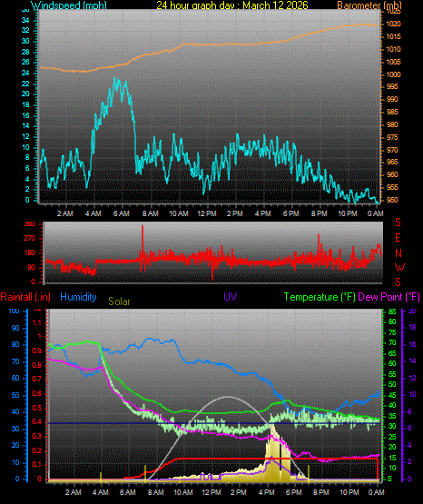Image resolution: width=423 pixels, height=504 pixels.
Task: Click "975" on the barometer scale
Action: pos(392,137)
